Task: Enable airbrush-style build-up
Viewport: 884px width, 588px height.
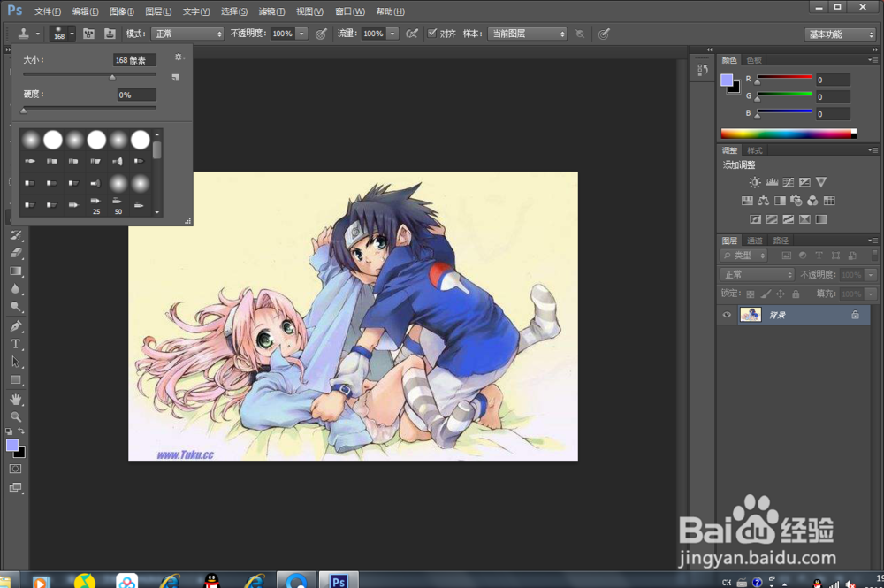Action: click(412, 34)
